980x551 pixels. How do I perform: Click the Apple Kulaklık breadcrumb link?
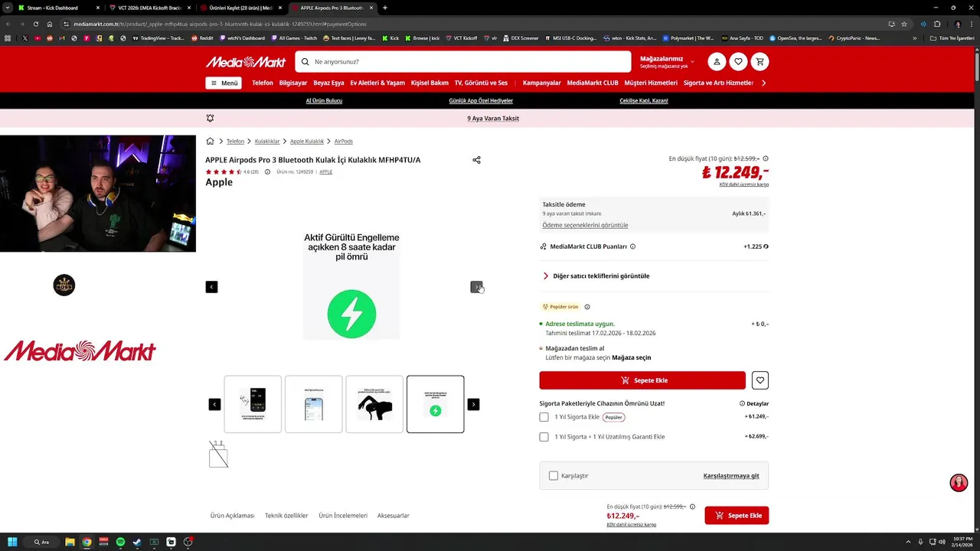pyautogui.click(x=307, y=141)
